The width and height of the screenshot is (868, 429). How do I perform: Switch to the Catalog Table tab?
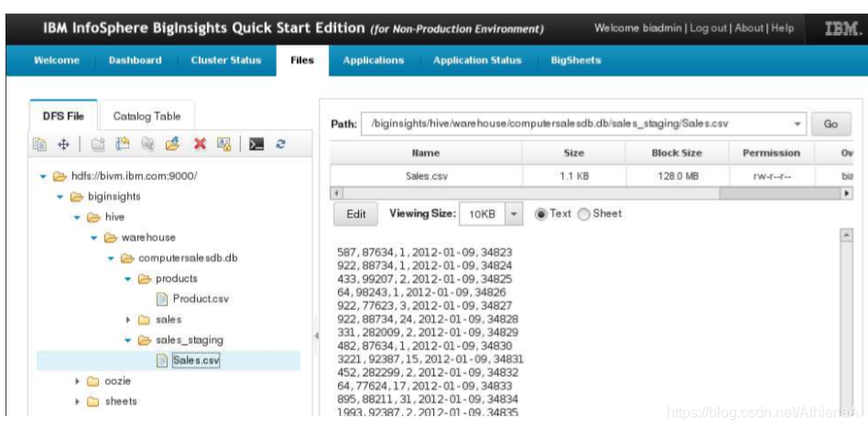click(x=146, y=116)
